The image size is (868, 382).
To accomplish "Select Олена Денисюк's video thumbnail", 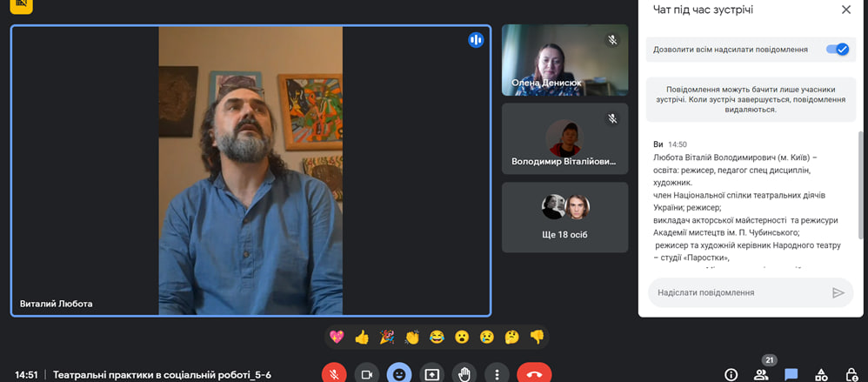I will pos(564,59).
